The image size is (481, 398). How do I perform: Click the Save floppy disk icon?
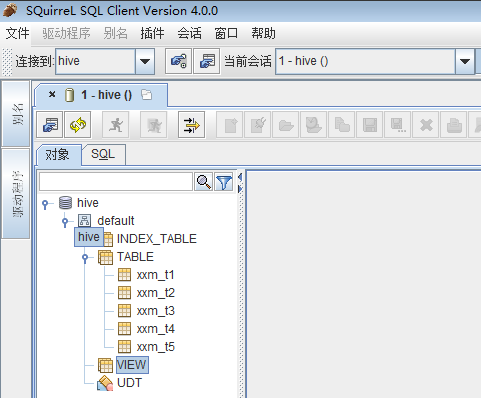click(x=370, y=125)
